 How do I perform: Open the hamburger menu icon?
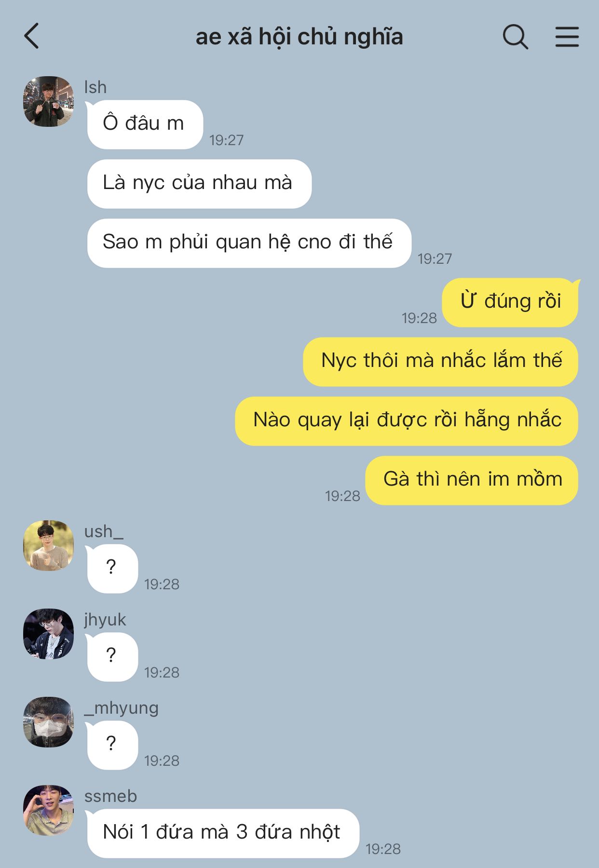[567, 37]
